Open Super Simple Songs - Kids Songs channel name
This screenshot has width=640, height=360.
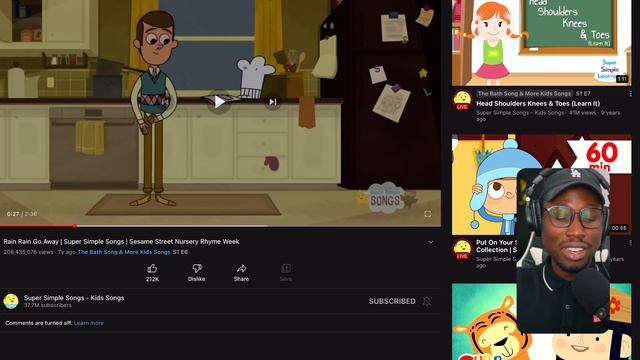pos(74,298)
